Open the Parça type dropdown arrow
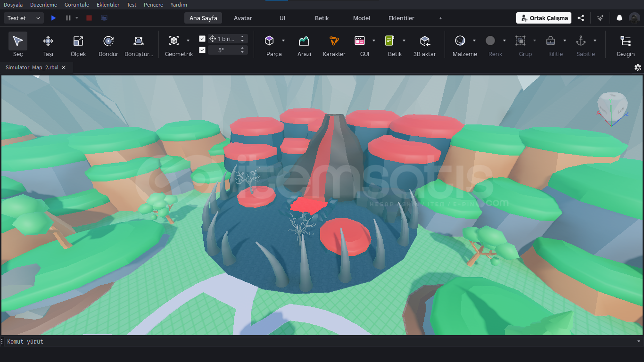 pyautogui.click(x=283, y=41)
